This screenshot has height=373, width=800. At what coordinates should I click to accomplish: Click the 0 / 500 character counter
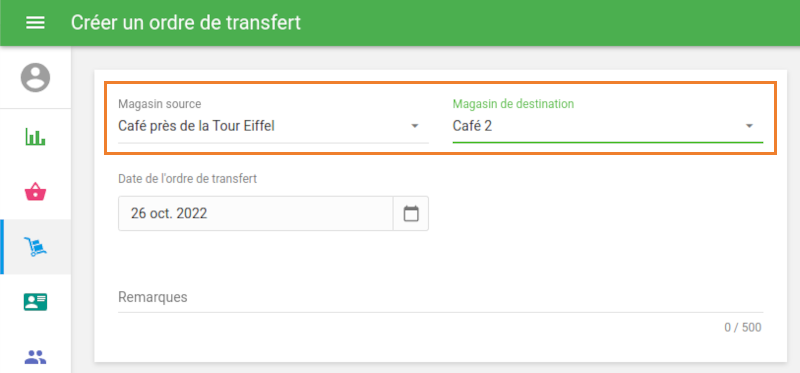[x=743, y=328]
